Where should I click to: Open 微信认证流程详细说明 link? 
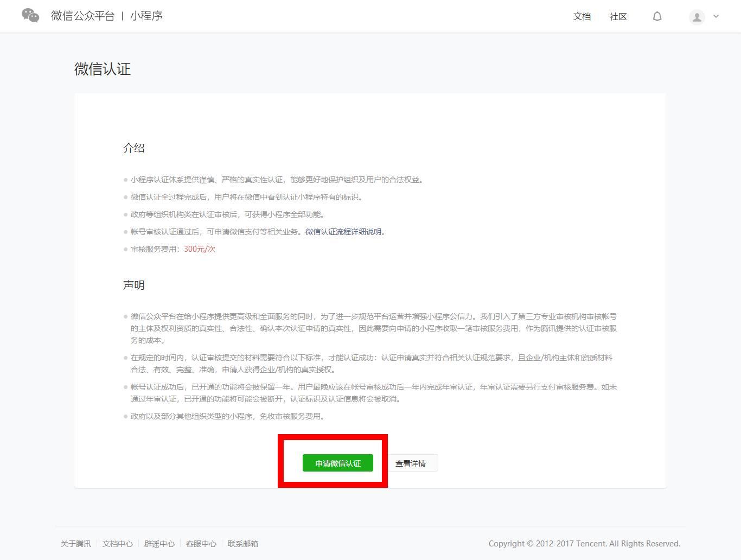point(343,232)
